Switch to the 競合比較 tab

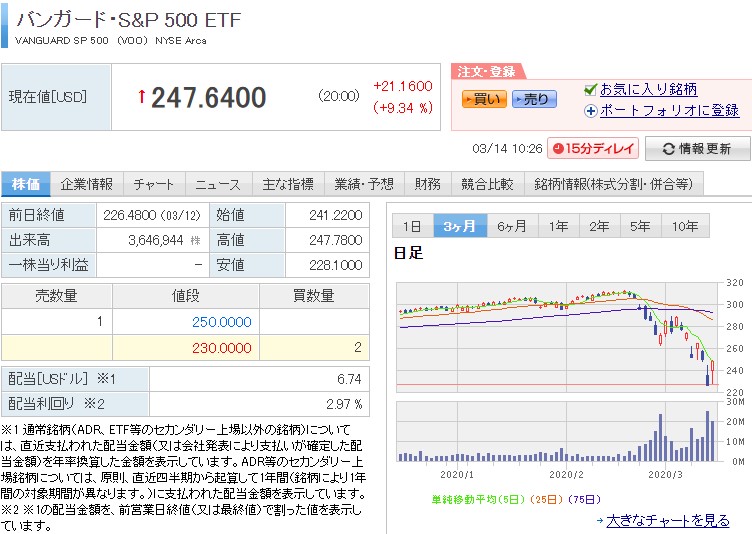pyautogui.click(x=487, y=184)
